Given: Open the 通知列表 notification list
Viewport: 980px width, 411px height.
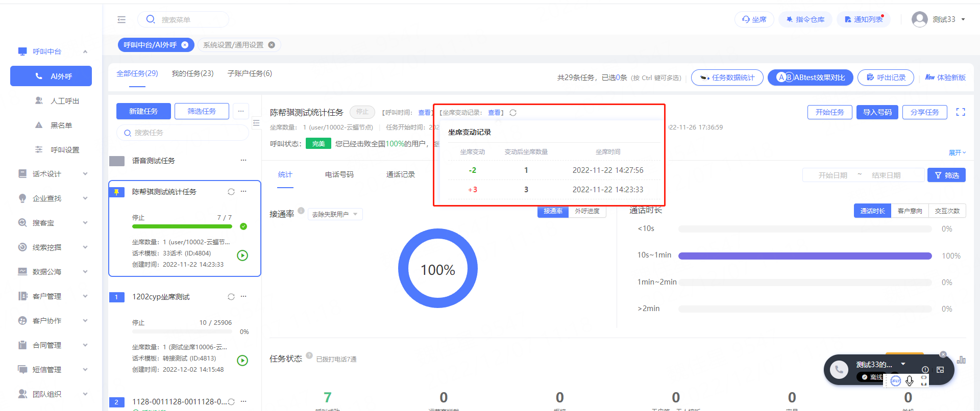Looking at the screenshot, I should click(863, 19).
